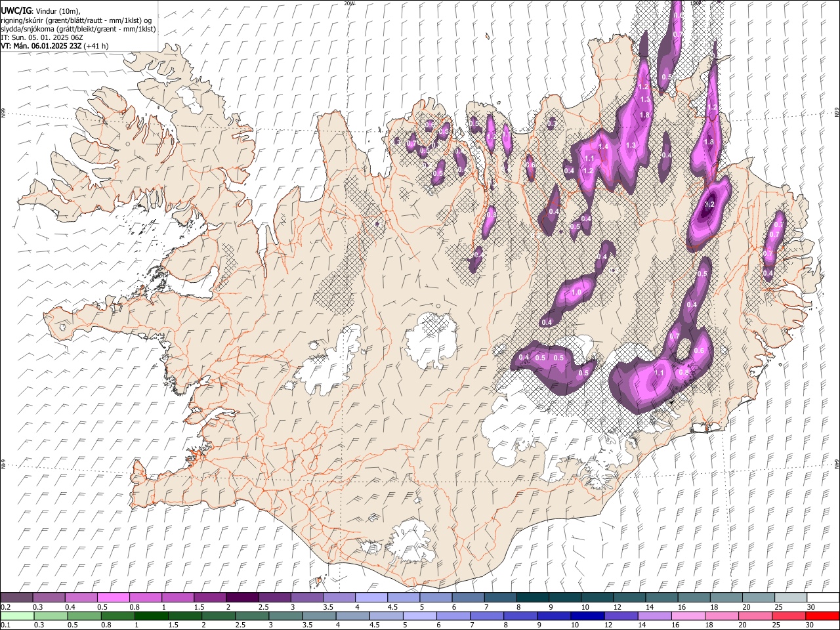
Task: Click the UWC/IG title text
Action: tap(16, 11)
